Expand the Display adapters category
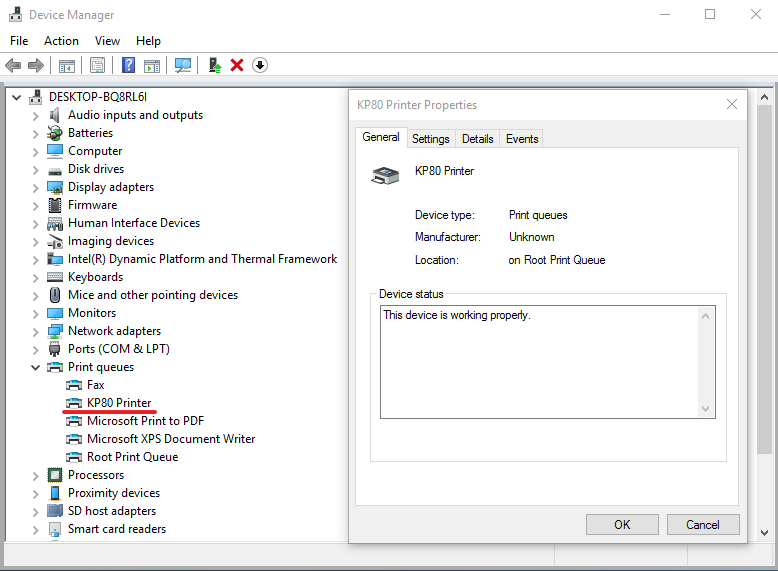The height and width of the screenshot is (571, 778). coord(35,188)
